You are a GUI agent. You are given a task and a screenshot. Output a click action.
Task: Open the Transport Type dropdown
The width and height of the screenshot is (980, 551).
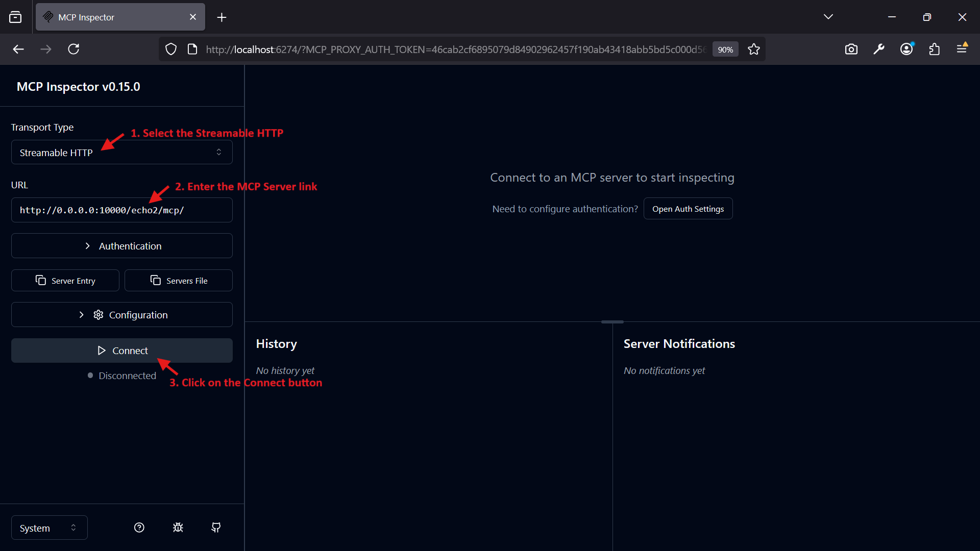coord(121,153)
